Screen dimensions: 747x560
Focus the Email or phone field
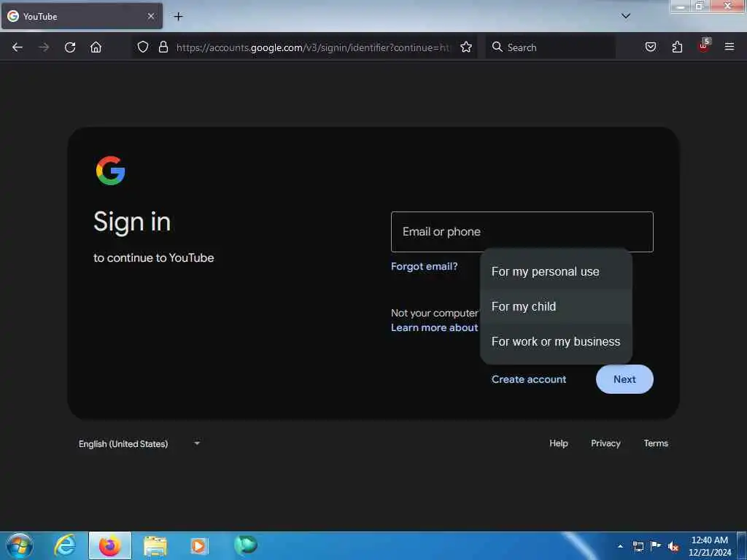click(x=522, y=232)
